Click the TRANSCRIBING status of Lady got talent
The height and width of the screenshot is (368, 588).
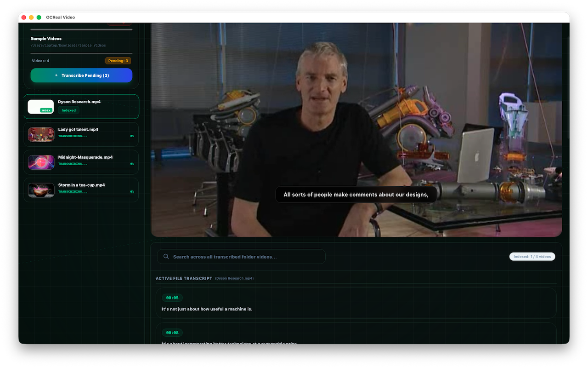click(73, 136)
